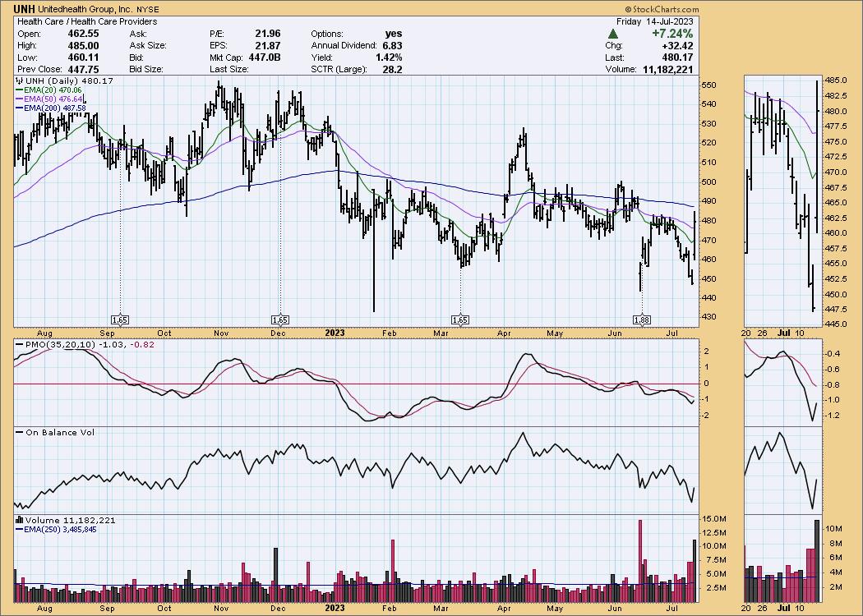The height and width of the screenshot is (616, 863).
Task: Click the UNH ticker symbol title
Action: click(x=22, y=9)
